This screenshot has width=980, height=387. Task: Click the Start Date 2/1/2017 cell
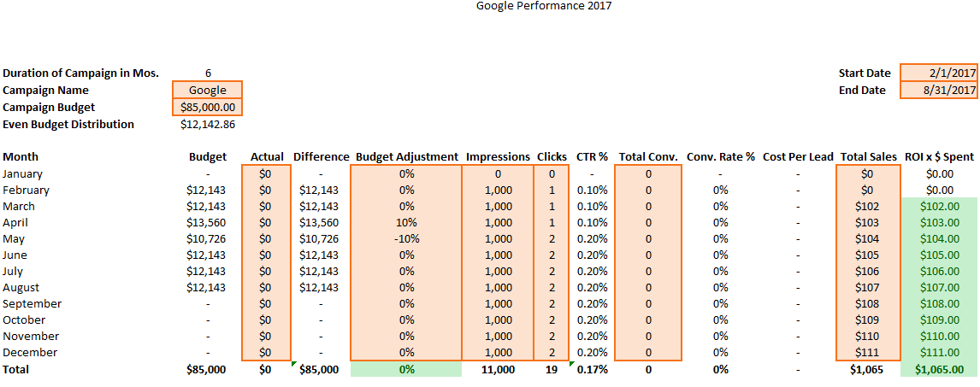(x=939, y=73)
